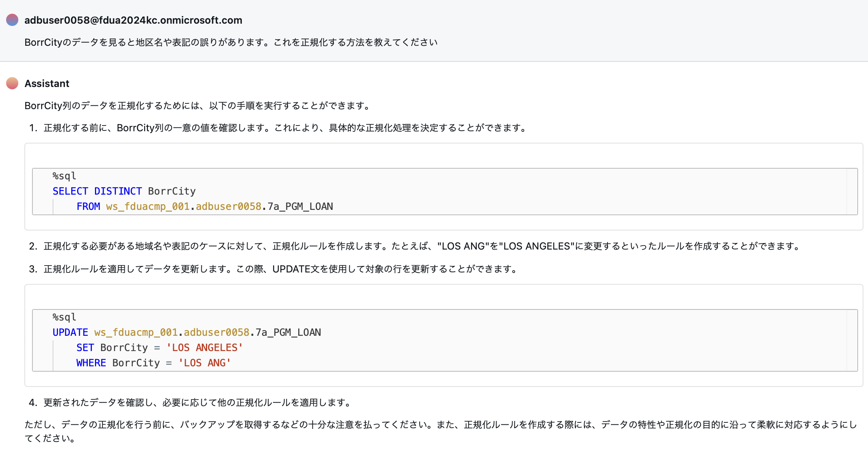The height and width of the screenshot is (464, 868).
Task: Click the FROM keyword in the first code block
Action: tap(88, 206)
